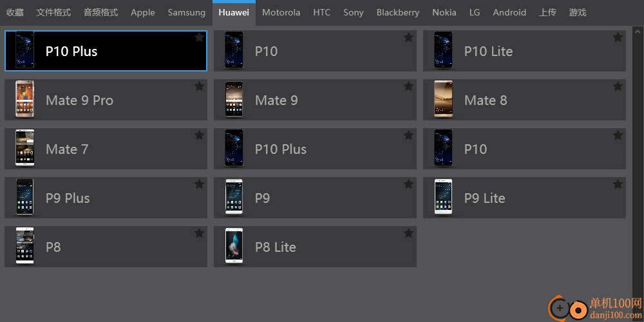Go to the 游戏 games tab
Viewport: 644px width, 322px height.
[578, 13]
